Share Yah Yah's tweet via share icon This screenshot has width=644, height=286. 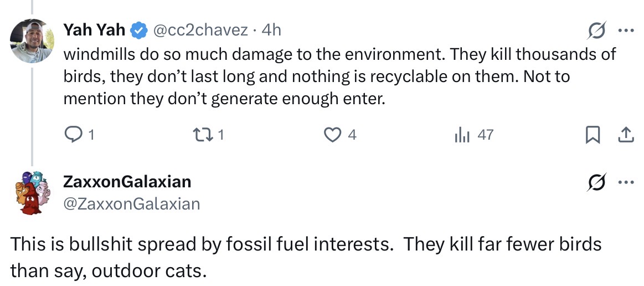[x=626, y=135]
